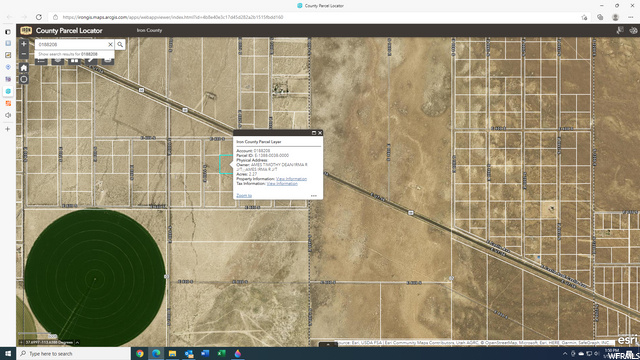640x360 pixels.
Task: Expand the coordinate options arrow at bottom-left
Action: pos(77,342)
